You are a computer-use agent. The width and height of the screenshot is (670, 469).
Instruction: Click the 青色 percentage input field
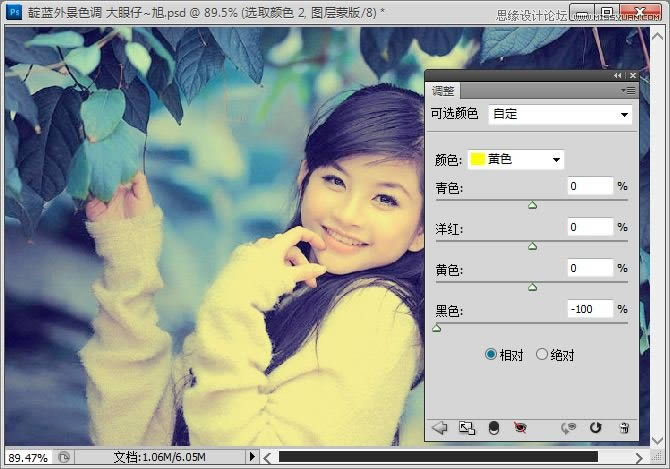590,186
